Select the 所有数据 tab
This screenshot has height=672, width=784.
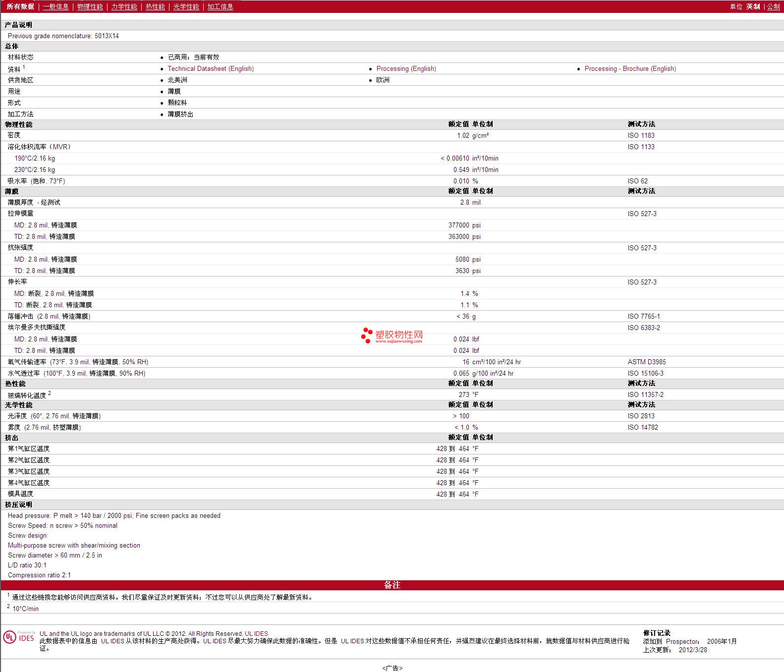pos(20,6)
